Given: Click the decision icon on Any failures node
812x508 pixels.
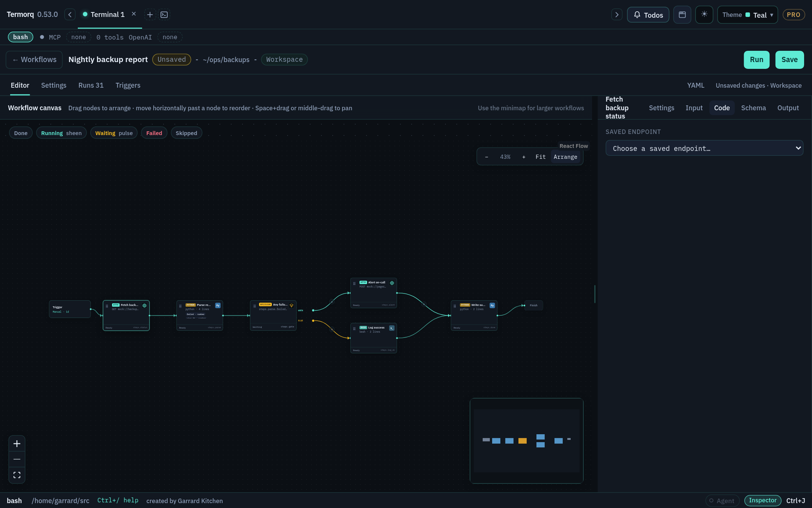Looking at the screenshot, I should point(291,306).
